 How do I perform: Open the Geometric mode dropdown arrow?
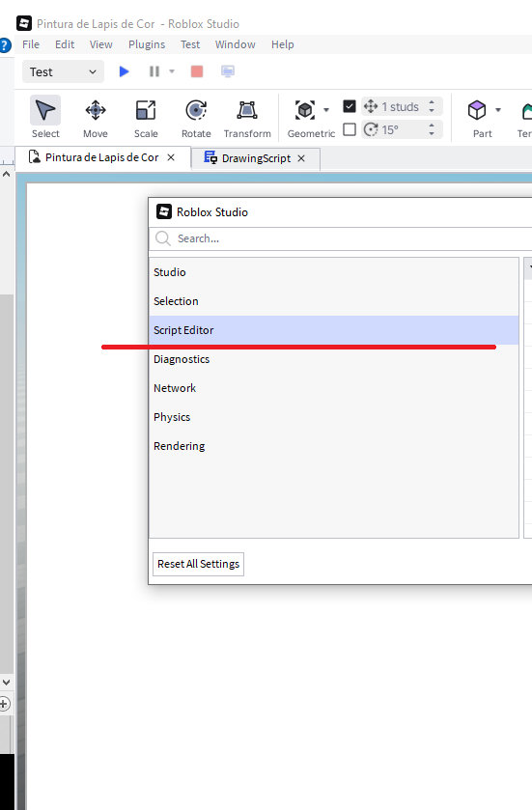pyautogui.click(x=326, y=110)
